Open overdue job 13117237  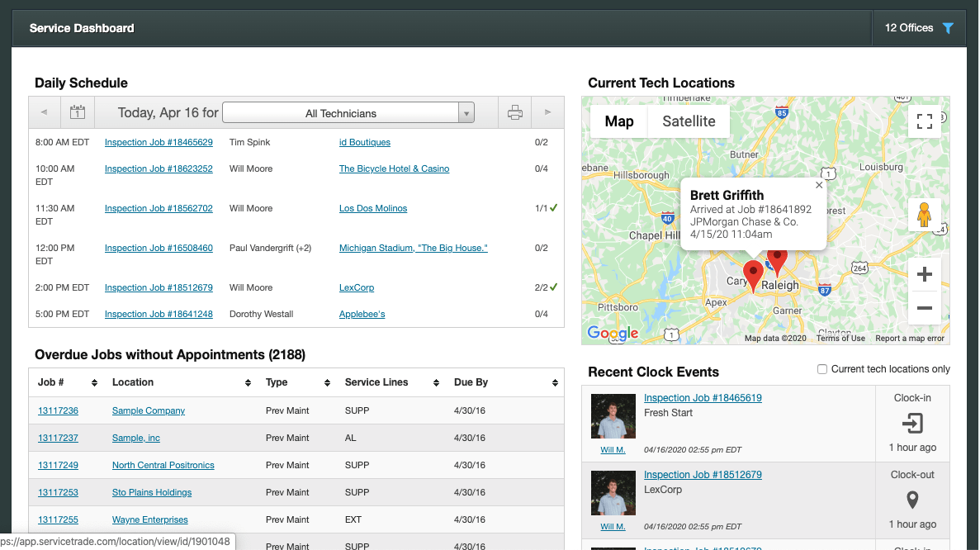[58, 439]
